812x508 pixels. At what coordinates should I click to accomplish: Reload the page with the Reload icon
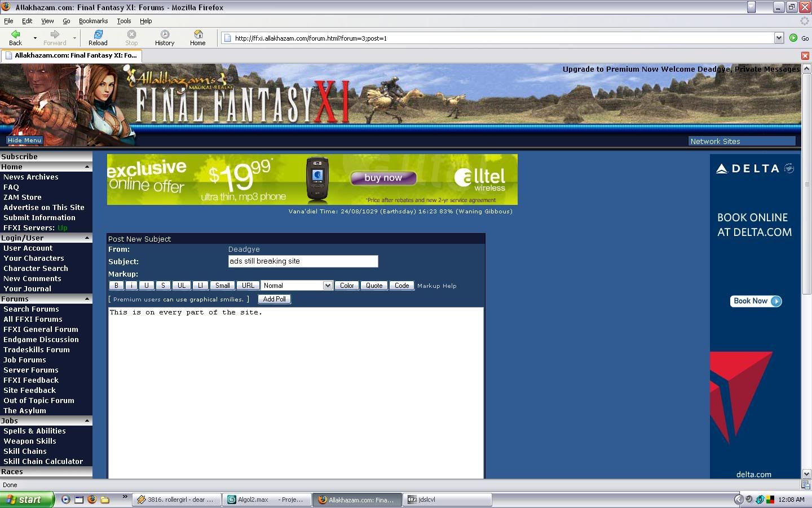click(98, 34)
